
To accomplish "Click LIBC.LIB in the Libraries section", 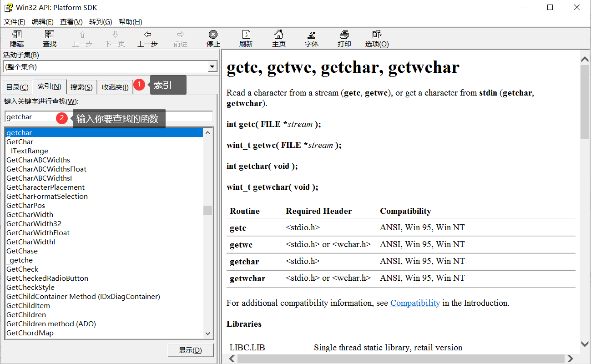I will [x=247, y=348].
